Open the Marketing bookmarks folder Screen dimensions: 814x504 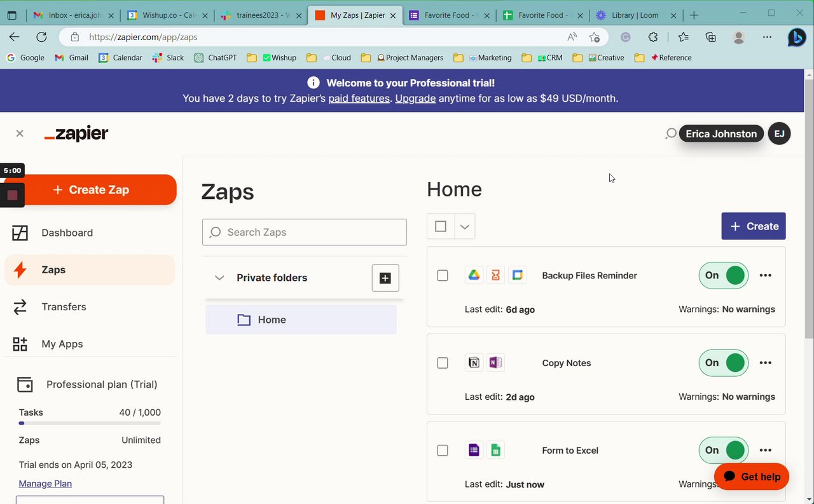pyautogui.click(x=483, y=57)
